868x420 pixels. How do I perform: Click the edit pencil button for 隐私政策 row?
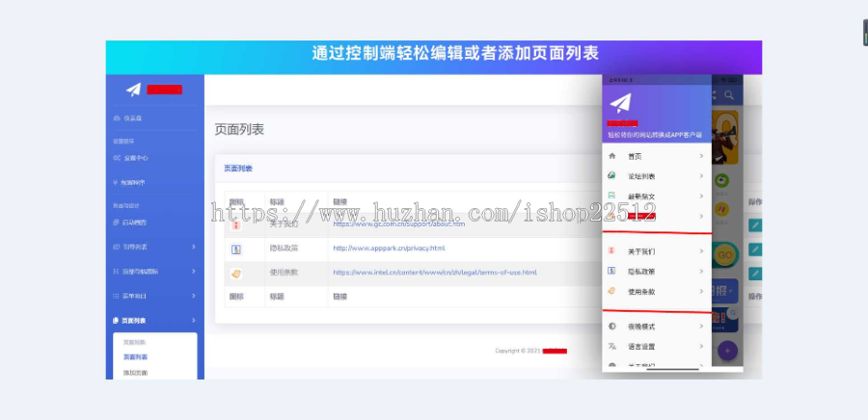point(755,249)
